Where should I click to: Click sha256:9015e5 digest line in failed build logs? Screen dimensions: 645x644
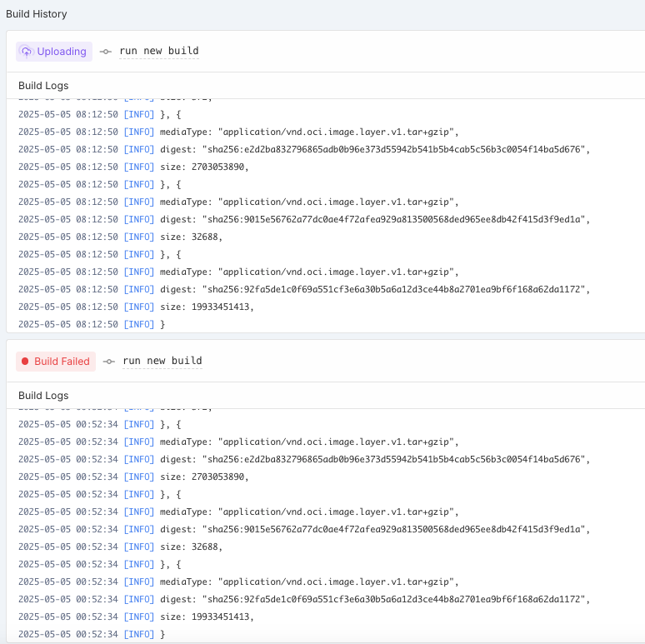click(374, 529)
